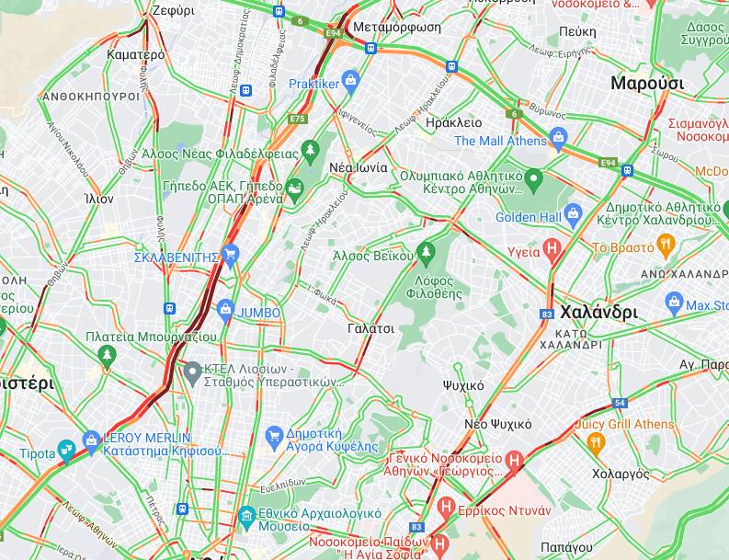Click the Ερρίκος Ντυνάν hospital pin
This screenshot has height=560, width=729.
tap(446, 508)
